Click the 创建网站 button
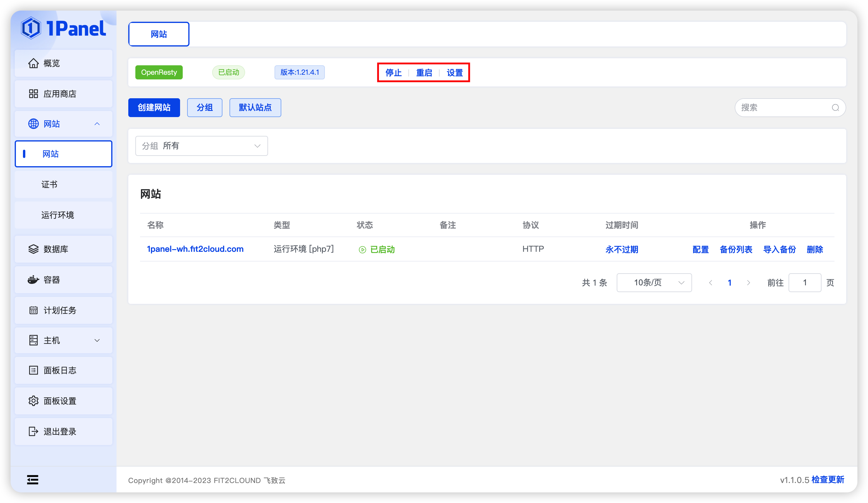The image size is (868, 503). (154, 108)
